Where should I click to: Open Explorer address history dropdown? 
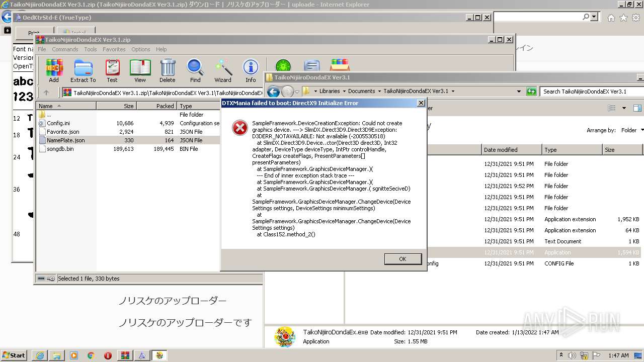tap(519, 92)
